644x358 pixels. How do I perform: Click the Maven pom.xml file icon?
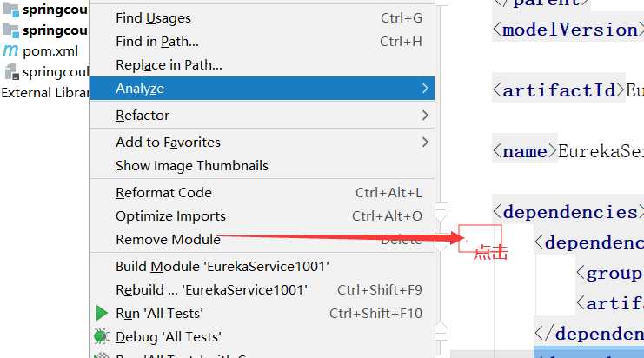[10, 50]
